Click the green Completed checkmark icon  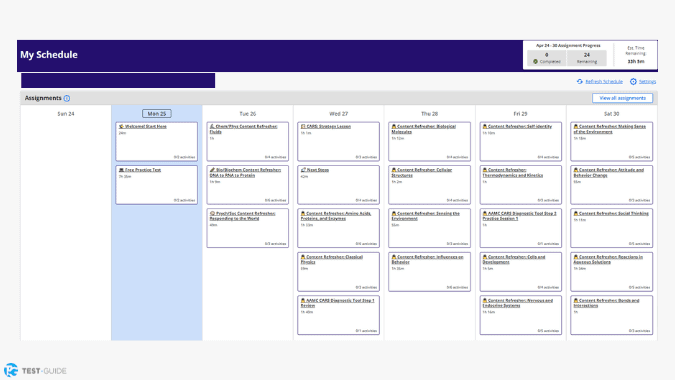(x=536, y=62)
